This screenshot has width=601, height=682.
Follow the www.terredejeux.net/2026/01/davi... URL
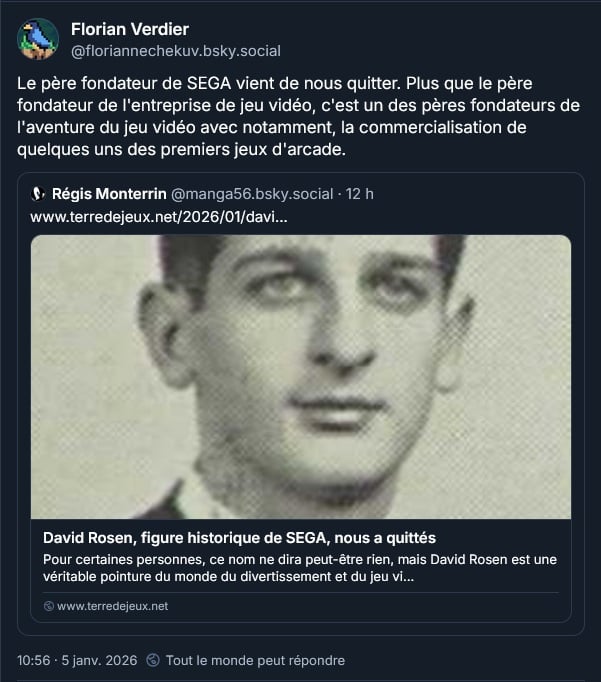159,217
